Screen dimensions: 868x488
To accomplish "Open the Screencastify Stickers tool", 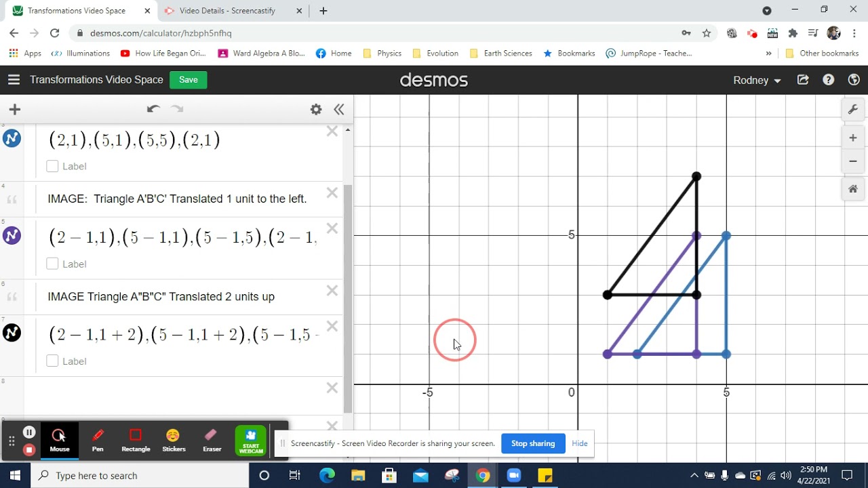I will pos(174,439).
